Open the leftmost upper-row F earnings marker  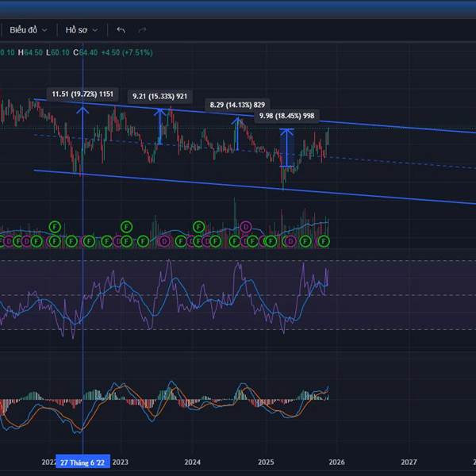tap(54, 227)
